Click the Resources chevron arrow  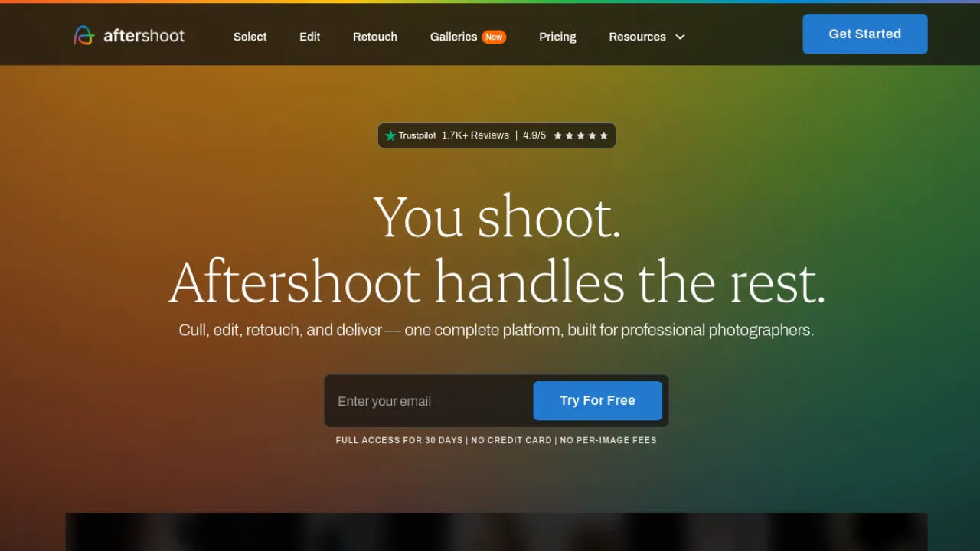pyautogui.click(x=680, y=37)
